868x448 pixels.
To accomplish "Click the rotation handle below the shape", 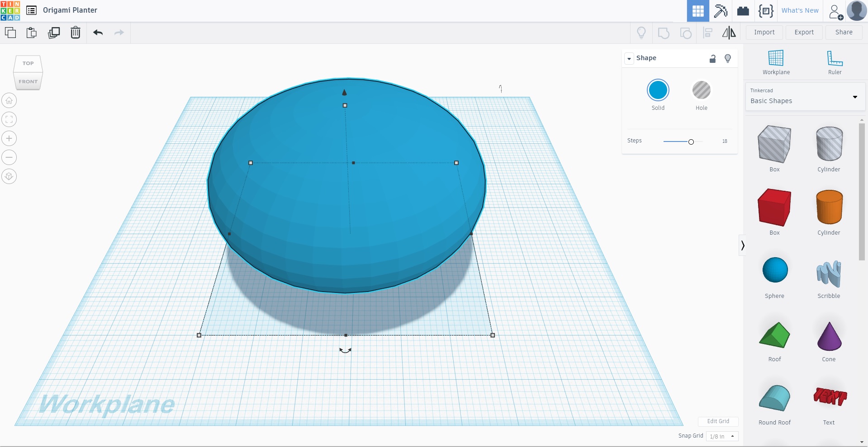I will tap(345, 350).
